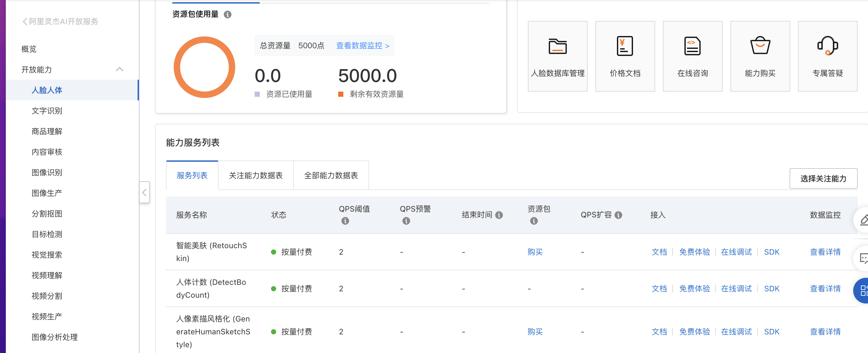Click the 选择关注能力 button
The height and width of the screenshot is (353, 868).
[x=823, y=178]
